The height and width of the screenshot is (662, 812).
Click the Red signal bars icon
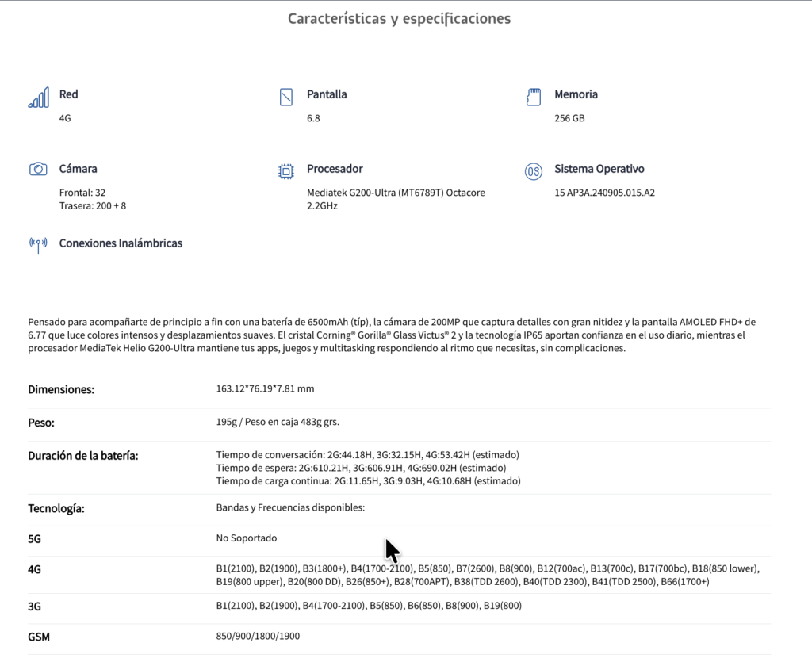pos(38,98)
